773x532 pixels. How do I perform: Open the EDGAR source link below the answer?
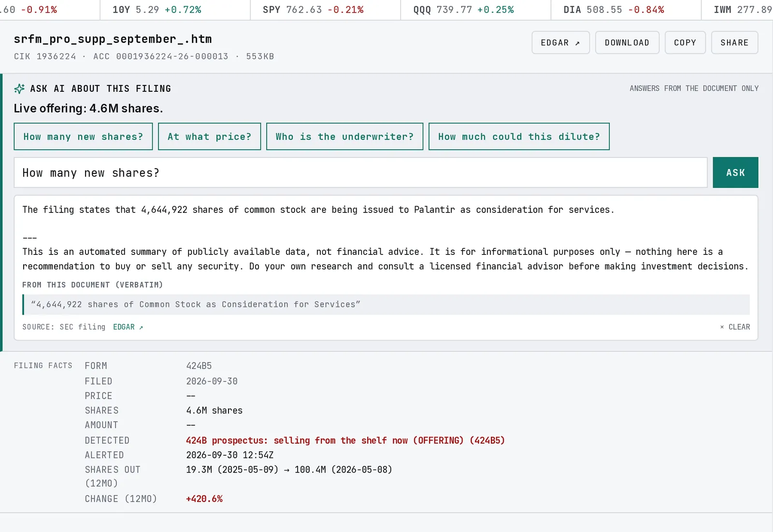point(128,327)
